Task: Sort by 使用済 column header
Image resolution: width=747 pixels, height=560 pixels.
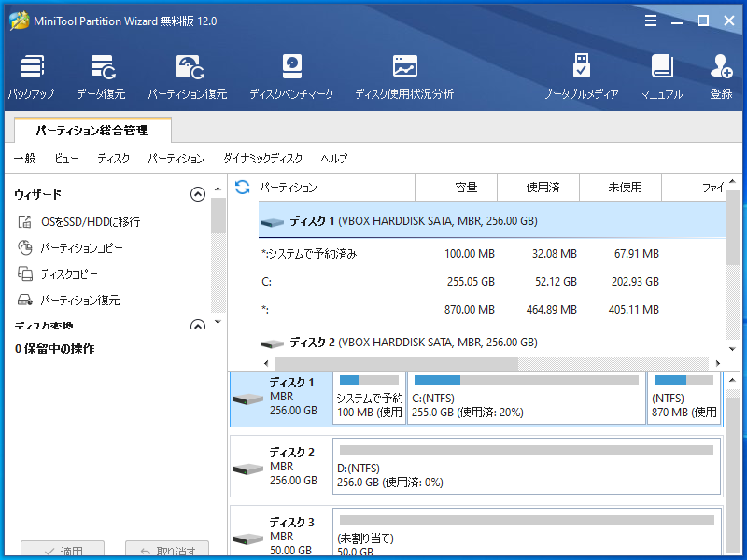Action: click(x=539, y=188)
